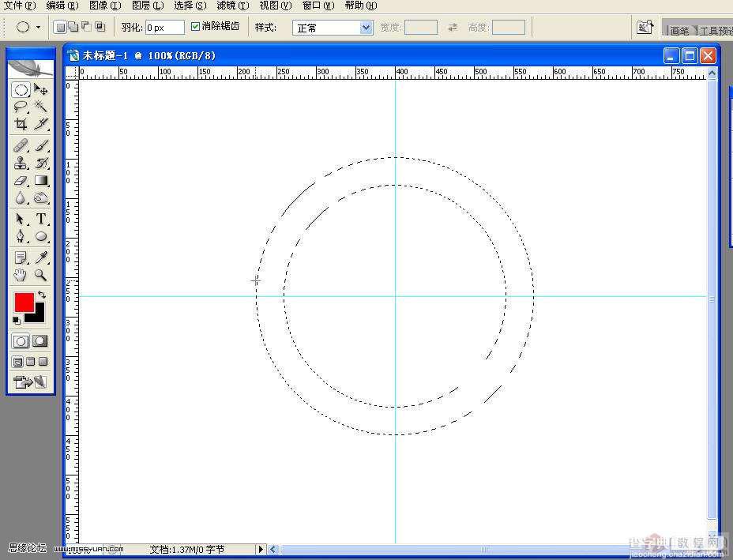Open the file browser icon in options bar
733x560 pixels.
pyautogui.click(x=645, y=27)
